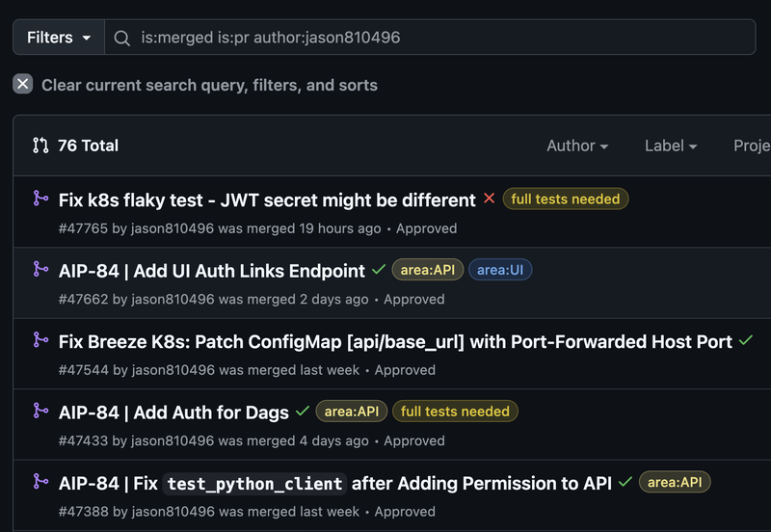
Task: Select text 'merged 19 hours ago'
Action: point(314,228)
